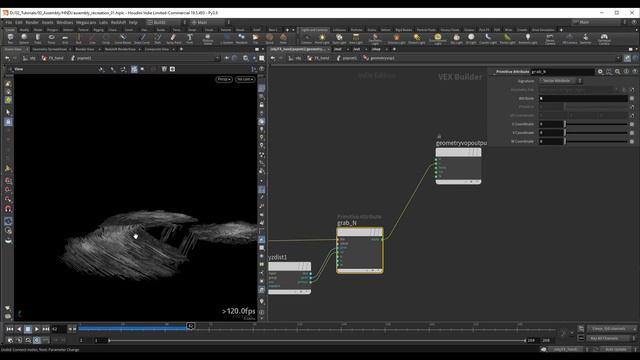Select the Draw Curve shelf tool
640x360 pixels.
[x=142, y=38]
